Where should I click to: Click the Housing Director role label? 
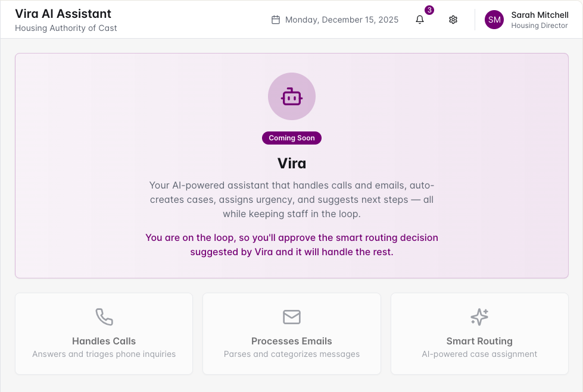(x=540, y=26)
